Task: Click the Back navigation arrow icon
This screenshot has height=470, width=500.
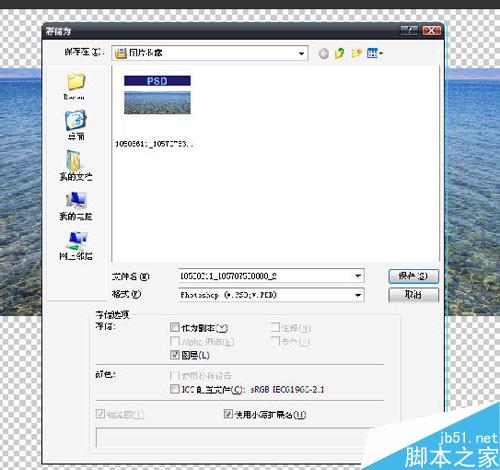Action: tap(323, 53)
